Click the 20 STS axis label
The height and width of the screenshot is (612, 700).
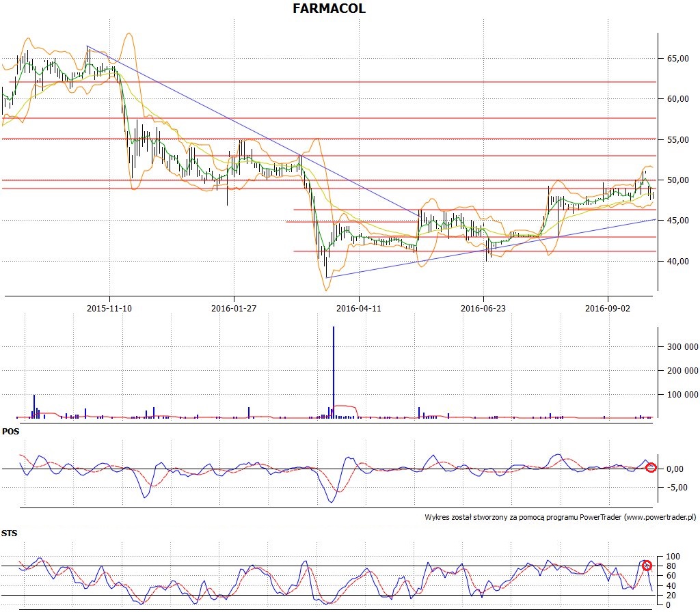(671, 596)
